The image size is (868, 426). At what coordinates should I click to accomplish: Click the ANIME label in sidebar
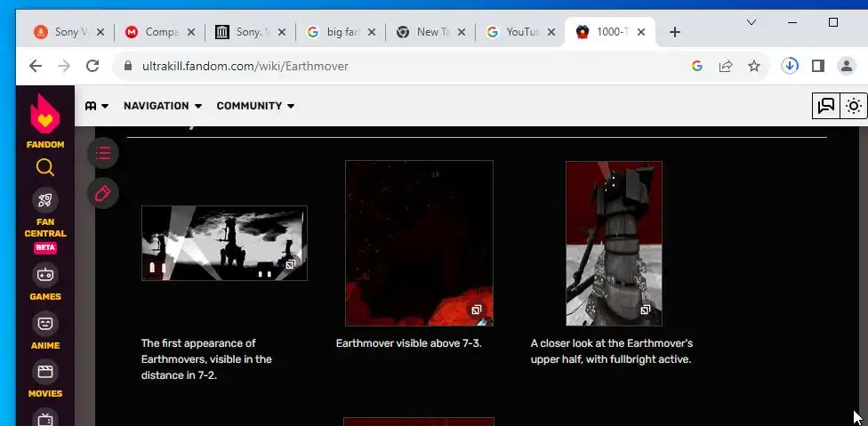[x=45, y=345]
